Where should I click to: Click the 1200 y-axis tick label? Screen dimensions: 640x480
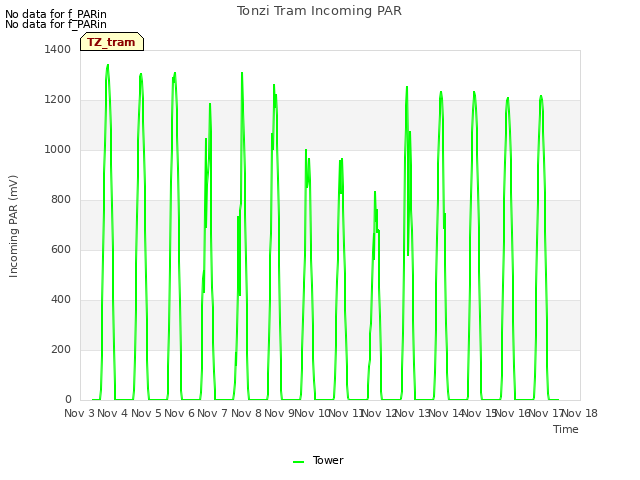[x=58, y=100]
